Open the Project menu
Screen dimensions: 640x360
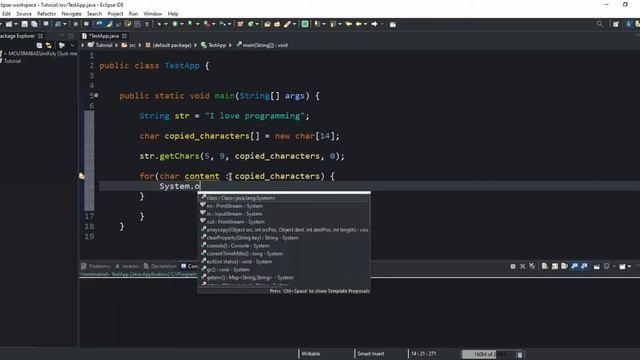(115, 13)
